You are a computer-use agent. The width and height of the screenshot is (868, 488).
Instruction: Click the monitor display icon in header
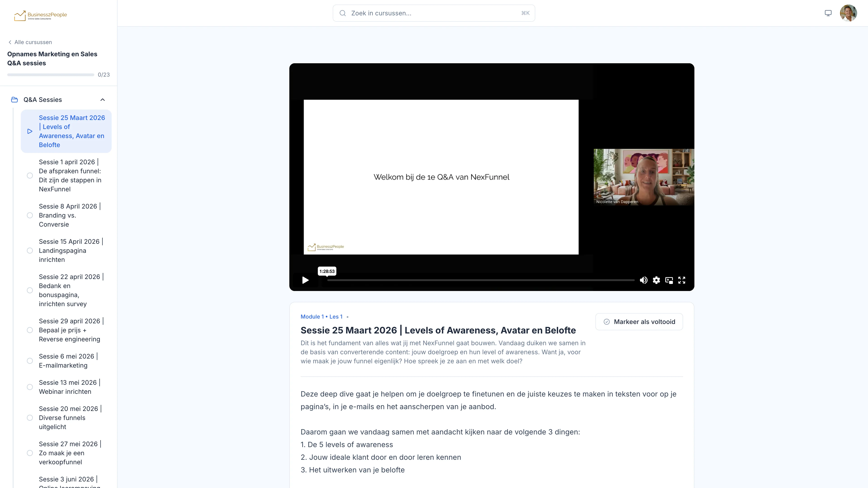click(828, 13)
